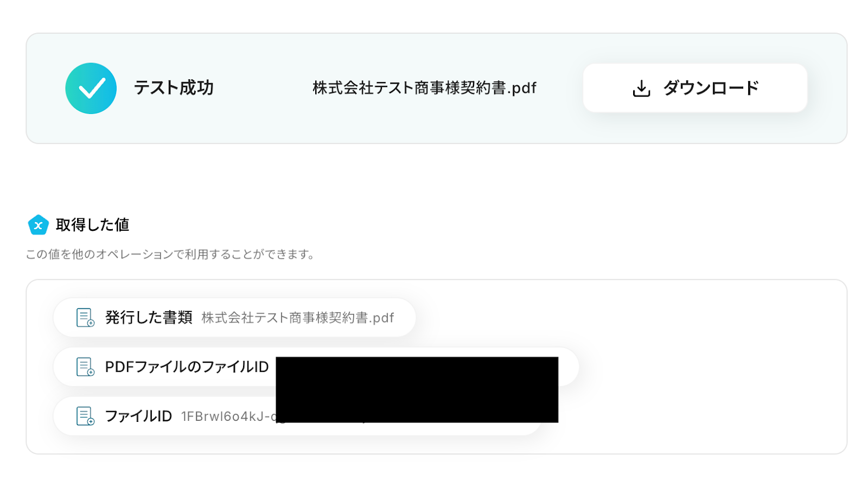Viewport: 868px width, 499px height.
Task: Click document icon beside PDFファイルのファイルID
Action: (x=85, y=367)
